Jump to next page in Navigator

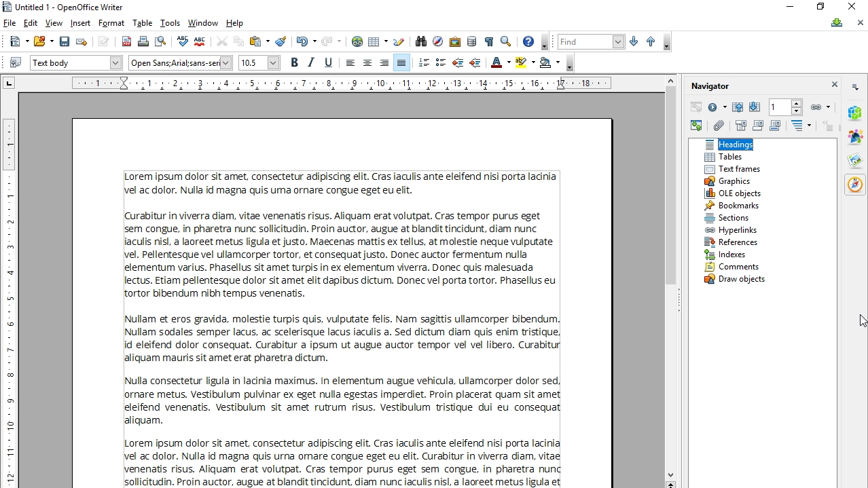coord(754,107)
